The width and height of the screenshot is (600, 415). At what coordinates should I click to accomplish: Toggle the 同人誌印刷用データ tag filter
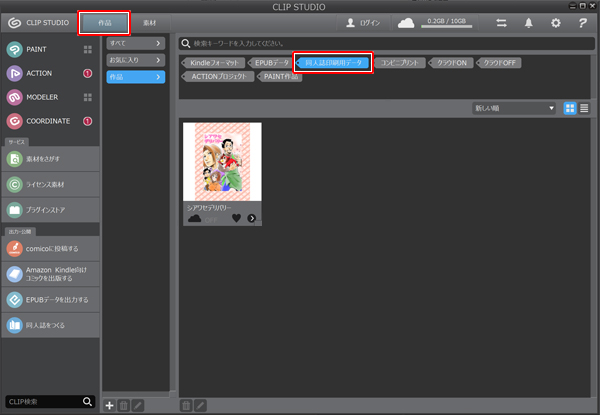[333, 63]
